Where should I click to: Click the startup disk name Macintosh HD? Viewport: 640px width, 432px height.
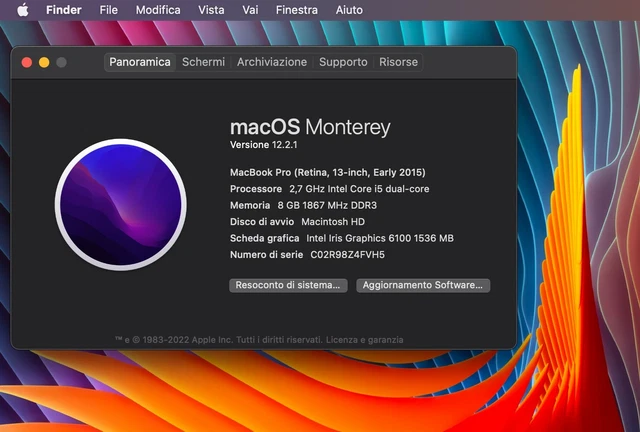[x=333, y=222]
